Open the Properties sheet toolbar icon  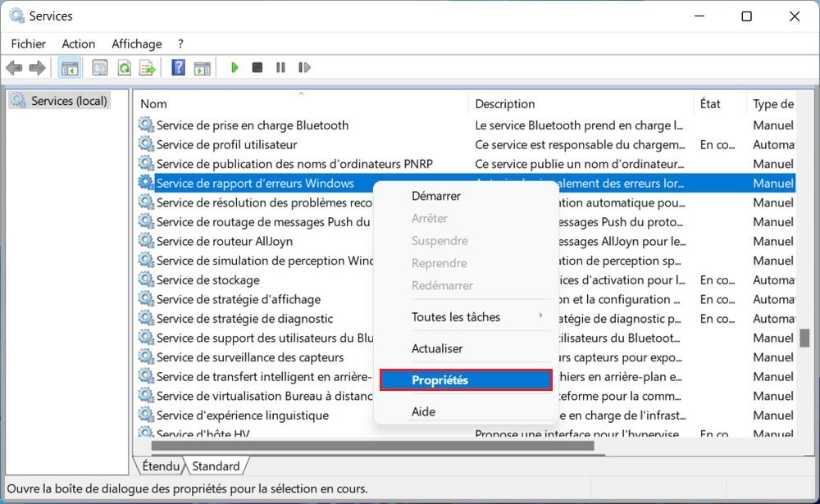99,67
